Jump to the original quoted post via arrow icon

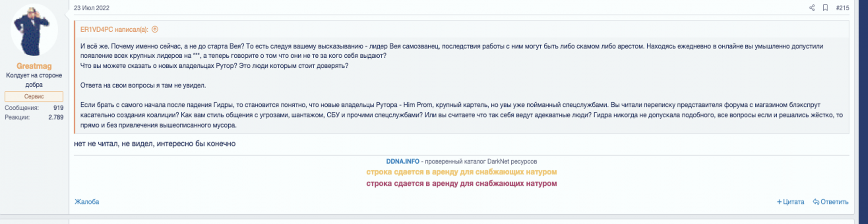point(155,30)
